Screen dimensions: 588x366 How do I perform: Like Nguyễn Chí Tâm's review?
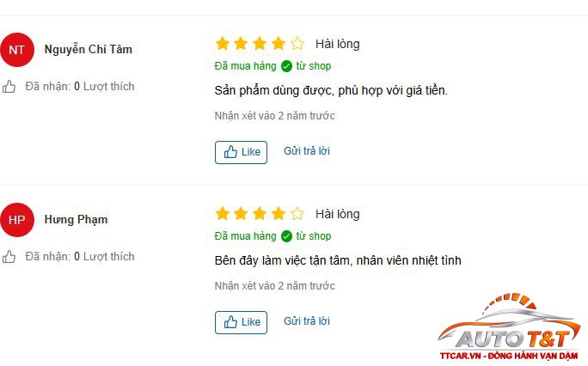click(241, 152)
